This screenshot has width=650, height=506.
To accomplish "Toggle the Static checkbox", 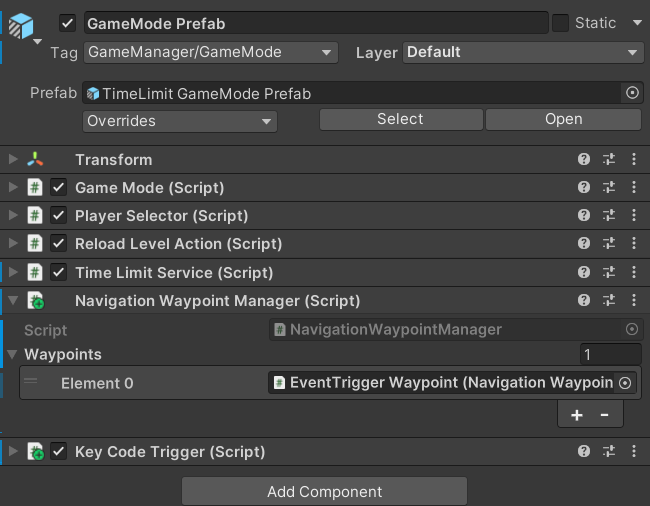I will tap(560, 23).
